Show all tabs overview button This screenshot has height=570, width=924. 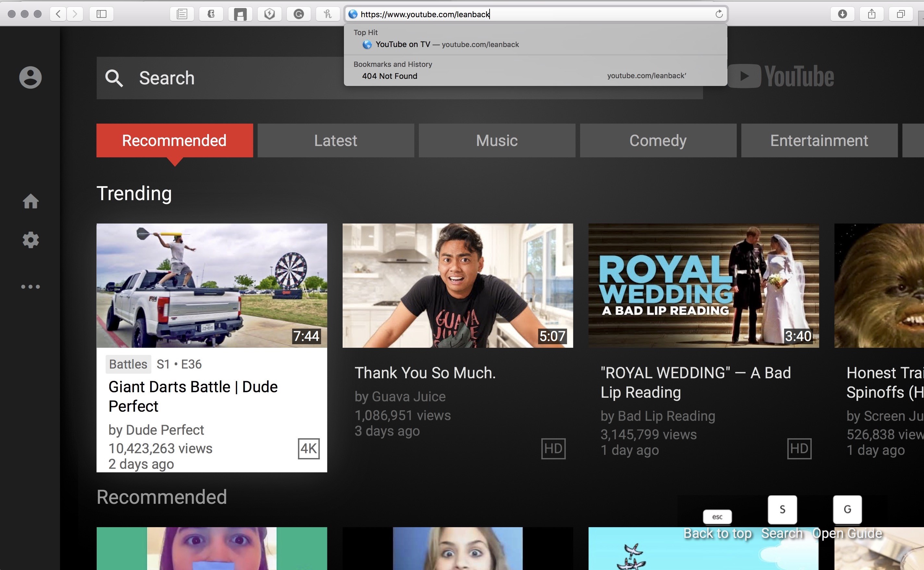tap(901, 14)
